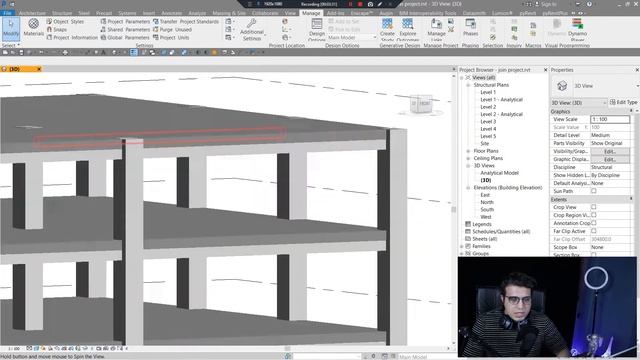Open Design Options

click(x=317, y=29)
